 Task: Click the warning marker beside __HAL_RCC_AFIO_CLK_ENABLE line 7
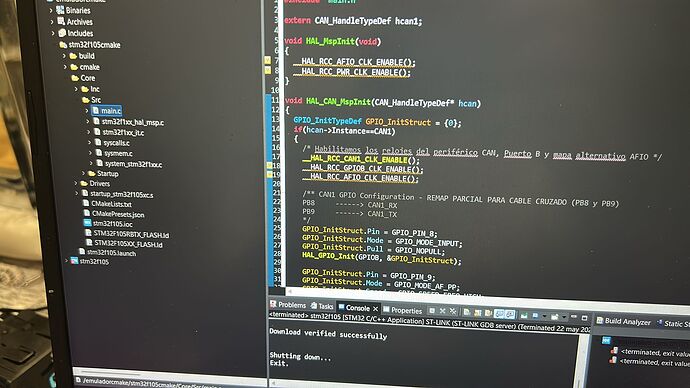pyautogui.click(x=267, y=60)
